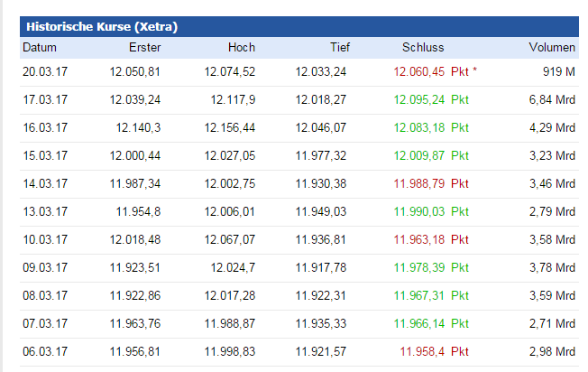The width and height of the screenshot is (588, 372).
Task: Click the Historische Kurse (Xetra) title bar
Action: click(101, 27)
